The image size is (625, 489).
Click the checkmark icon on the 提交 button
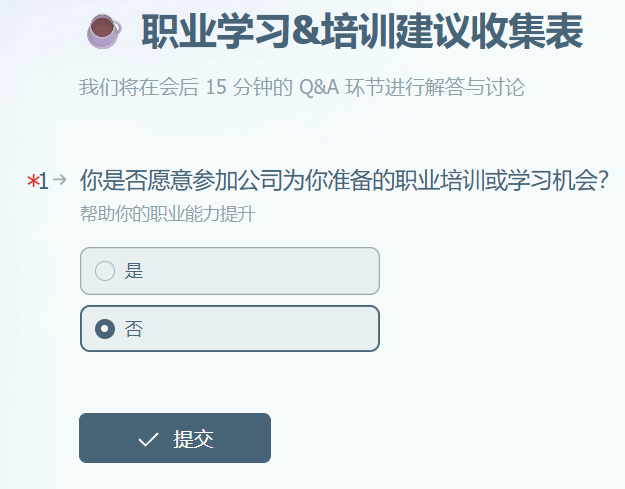point(148,439)
